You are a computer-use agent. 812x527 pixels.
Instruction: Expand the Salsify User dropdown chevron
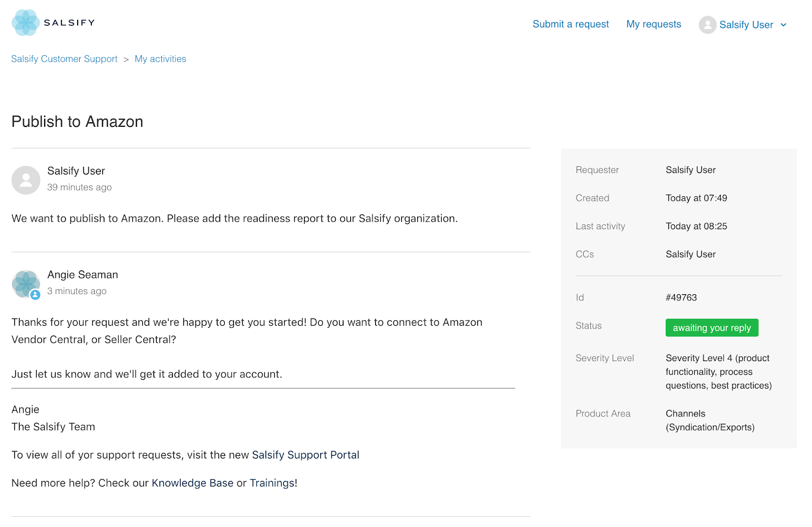(x=784, y=25)
